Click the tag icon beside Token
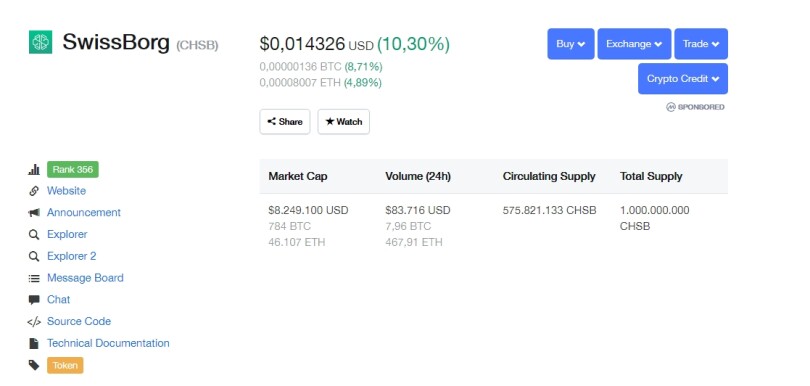810x386 pixels. 34,365
